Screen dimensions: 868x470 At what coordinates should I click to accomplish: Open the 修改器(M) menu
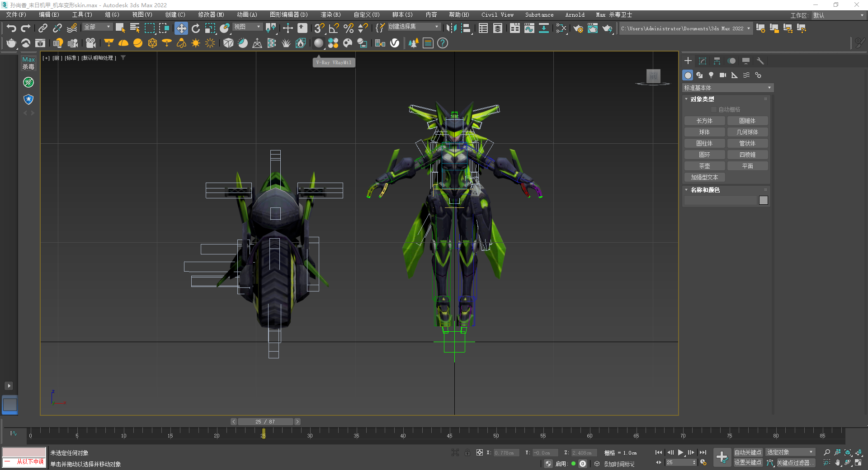pyautogui.click(x=211, y=15)
